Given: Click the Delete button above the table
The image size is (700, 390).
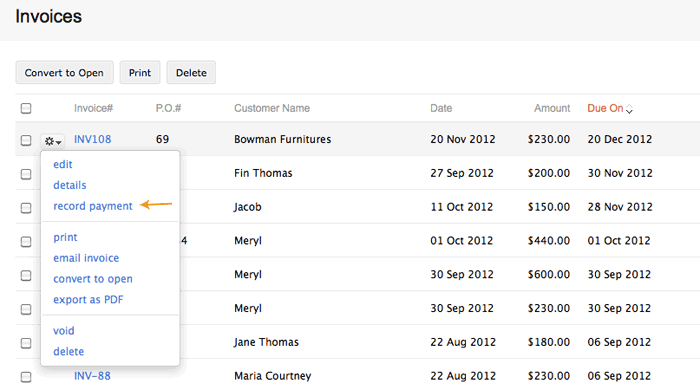Looking at the screenshot, I should tap(191, 72).
